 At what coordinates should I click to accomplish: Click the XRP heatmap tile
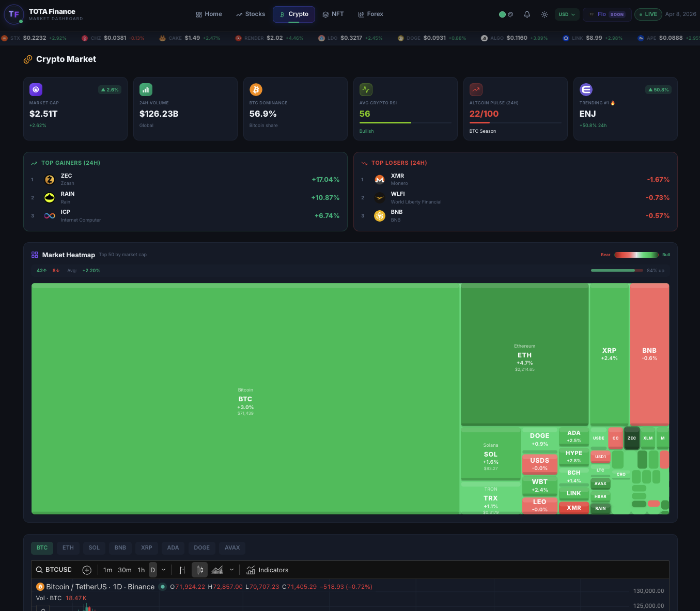609,354
